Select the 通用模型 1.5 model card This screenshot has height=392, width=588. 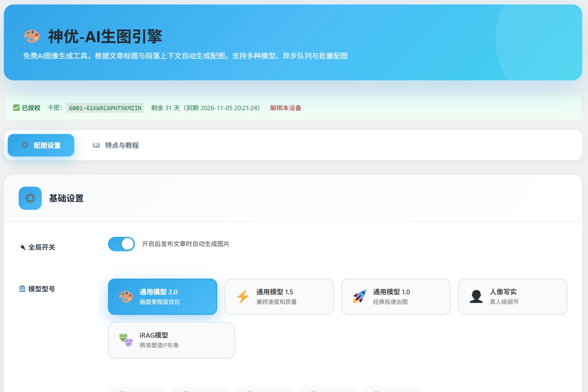tap(279, 297)
